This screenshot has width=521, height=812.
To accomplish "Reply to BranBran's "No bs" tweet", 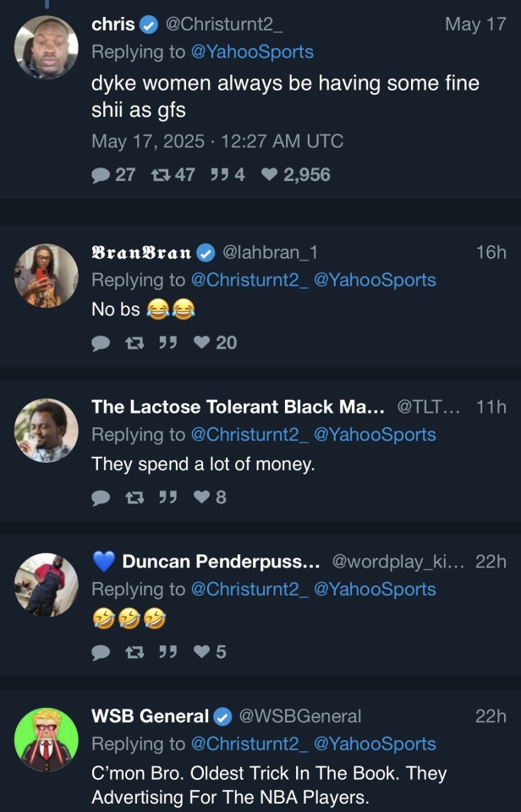I will 101,343.
